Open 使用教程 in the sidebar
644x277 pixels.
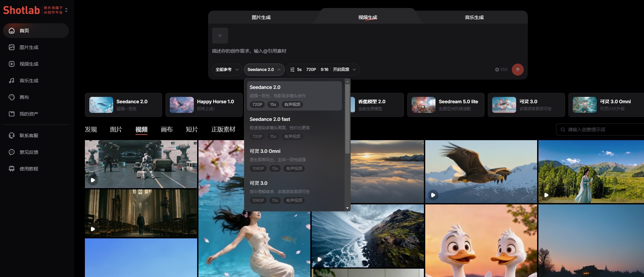click(x=29, y=169)
